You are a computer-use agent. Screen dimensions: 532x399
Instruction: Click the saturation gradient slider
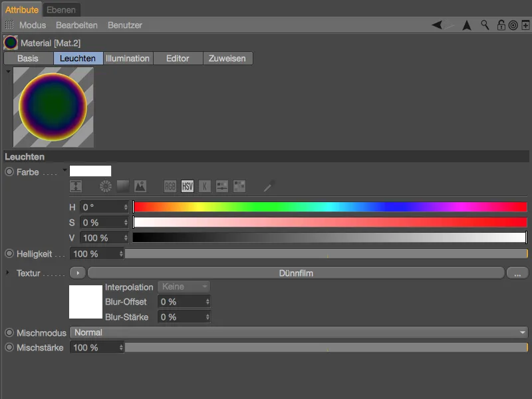330,223
